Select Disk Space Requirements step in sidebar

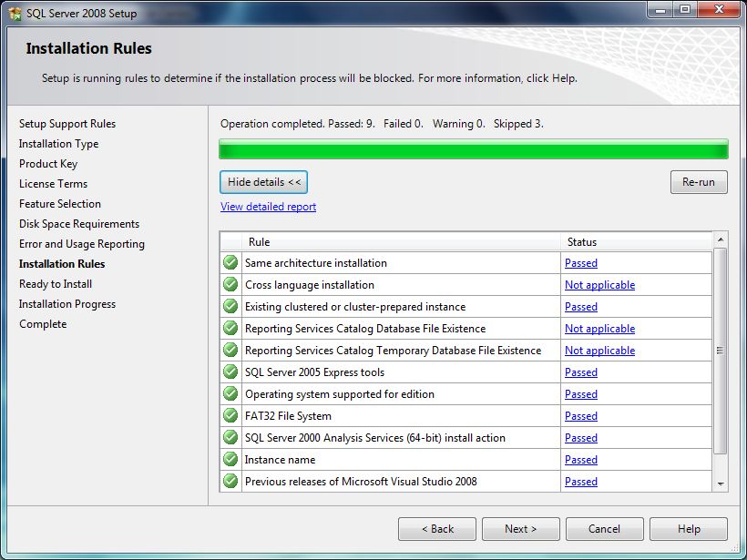click(79, 224)
